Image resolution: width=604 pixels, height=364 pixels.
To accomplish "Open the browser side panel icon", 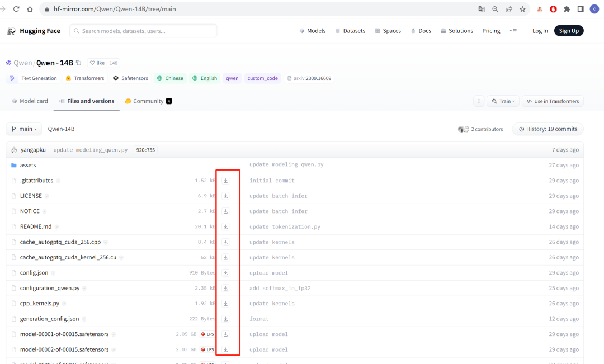I will tap(581, 9).
